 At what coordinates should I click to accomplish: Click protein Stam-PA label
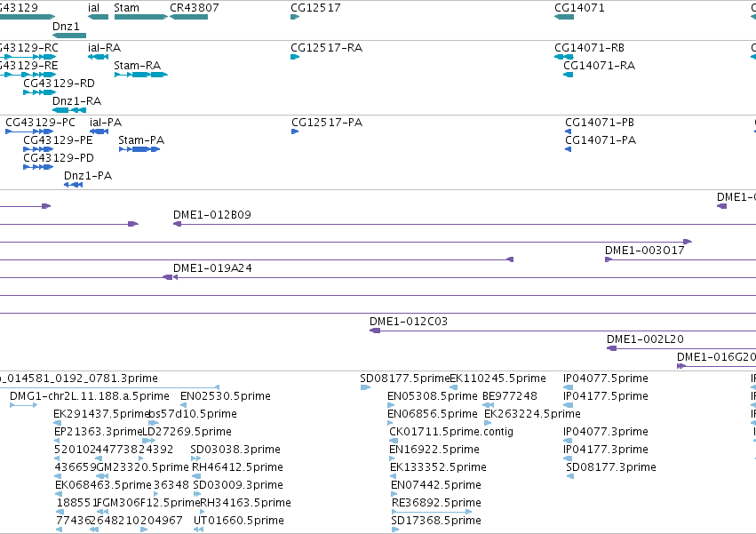pos(141,140)
